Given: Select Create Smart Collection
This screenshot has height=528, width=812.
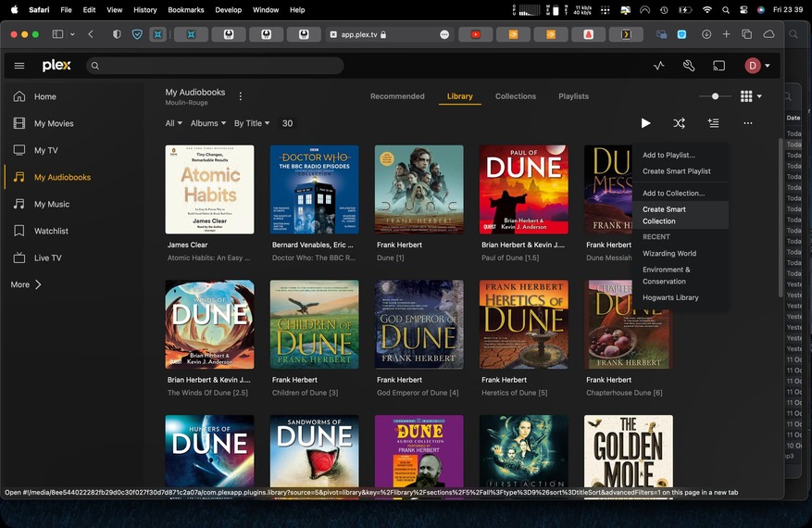Looking at the screenshot, I should pos(681,215).
